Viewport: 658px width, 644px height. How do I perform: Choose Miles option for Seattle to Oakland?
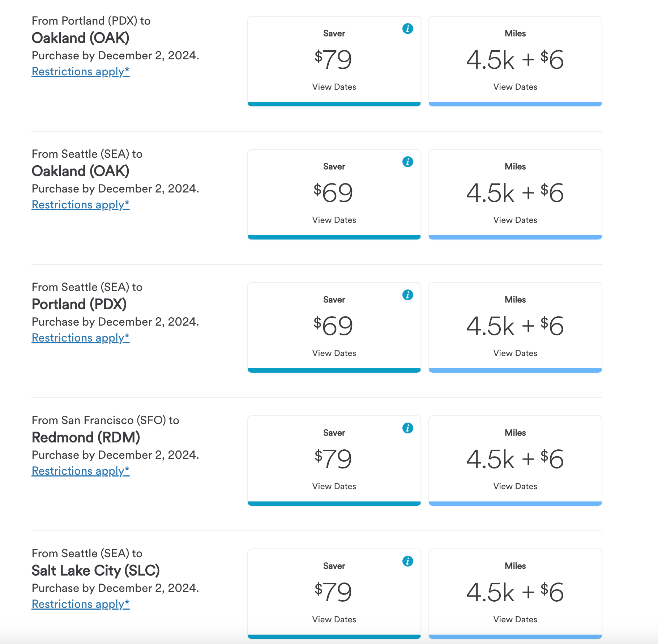[515, 194]
